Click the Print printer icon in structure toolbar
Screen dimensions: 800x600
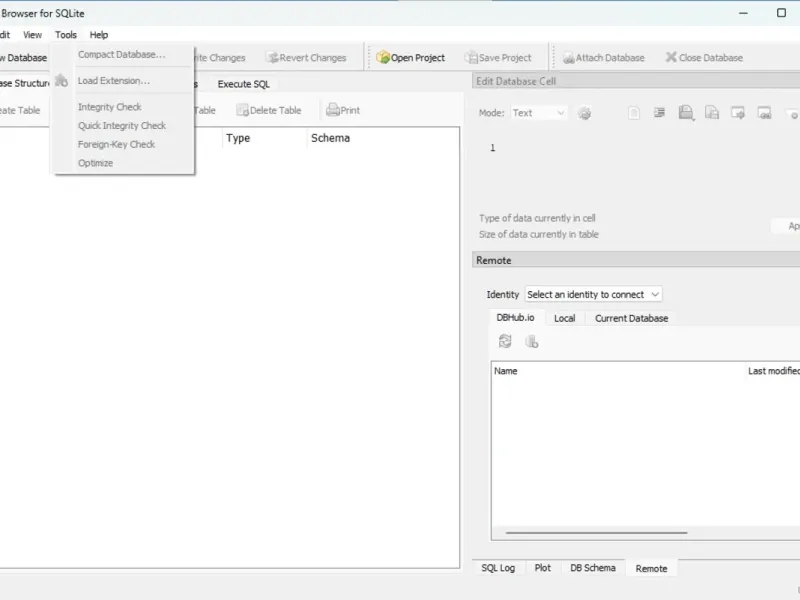pyautogui.click(x=333, y=110)
